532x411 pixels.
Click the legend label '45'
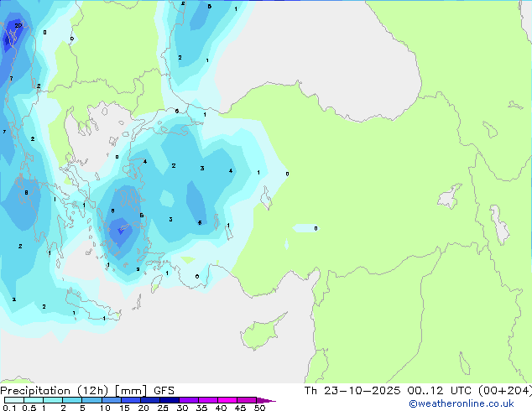tap(240, 408)
